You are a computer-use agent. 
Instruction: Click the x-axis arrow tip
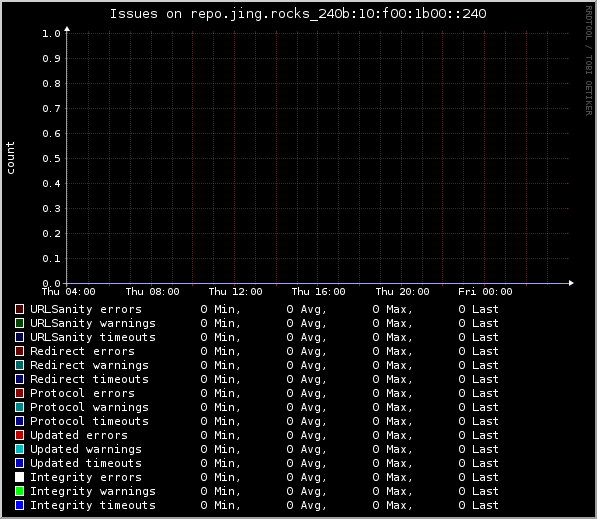tap(571, 283)
